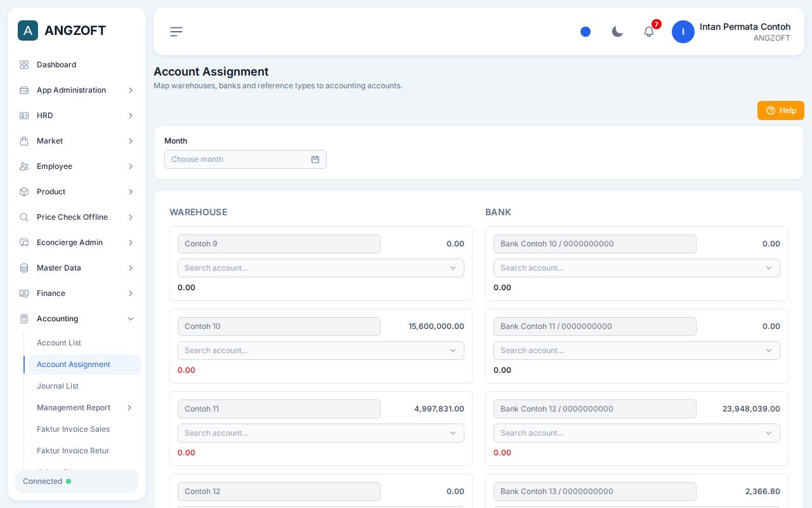Open Search account dropdown for Contoh 10
Image resolution: width=812 pixels, height=508 pixels.
click(321, 351)
